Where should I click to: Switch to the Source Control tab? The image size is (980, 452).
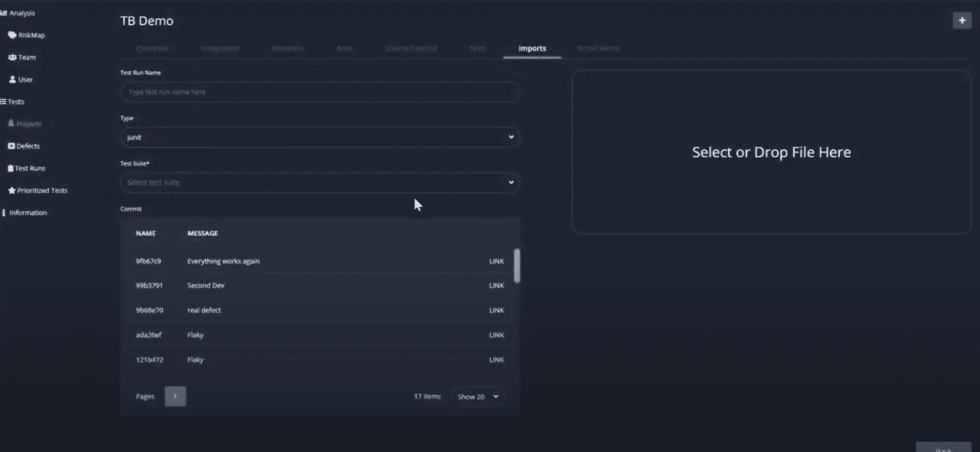410,49
